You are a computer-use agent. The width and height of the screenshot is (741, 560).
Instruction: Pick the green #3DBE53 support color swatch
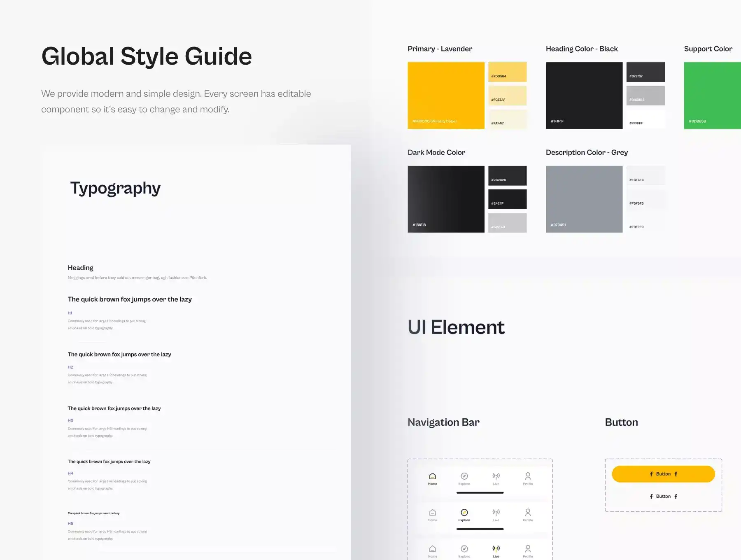point(712,96)
